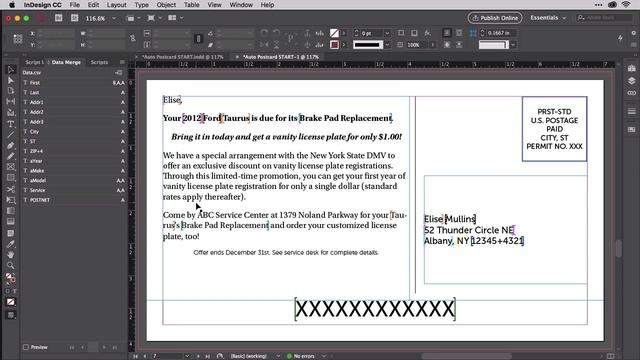The height and width of the screenshot is (360, 640).
Task: Open the Table menu
Action: [191, 5]
